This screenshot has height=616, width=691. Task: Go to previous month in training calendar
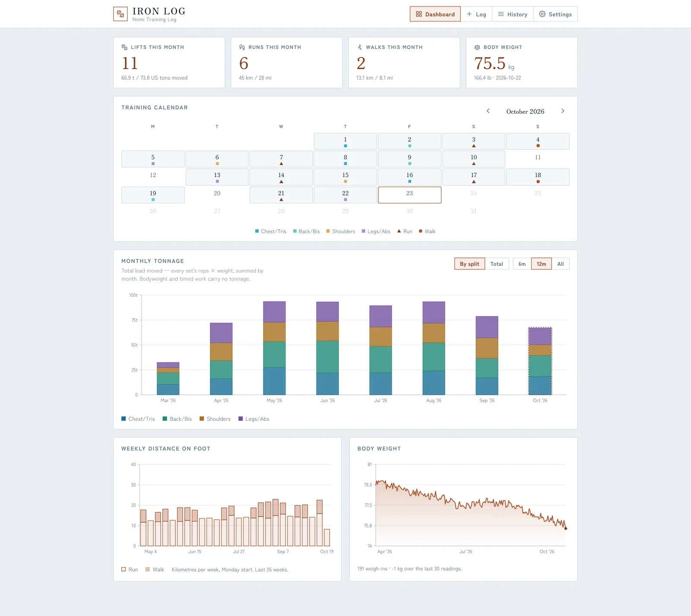coord(488,111)
